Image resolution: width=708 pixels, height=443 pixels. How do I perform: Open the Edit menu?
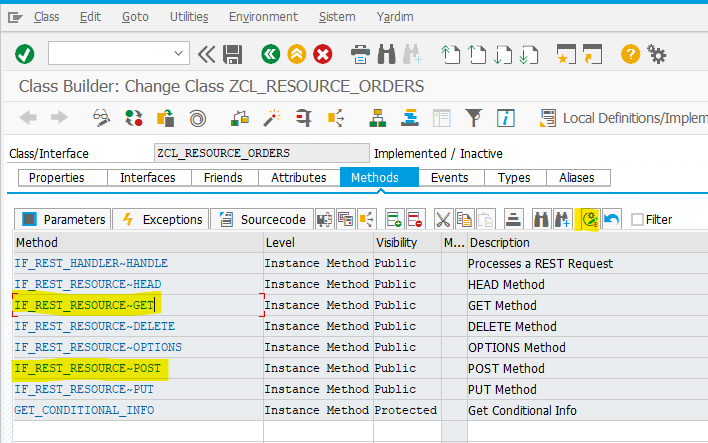[90, 17]
